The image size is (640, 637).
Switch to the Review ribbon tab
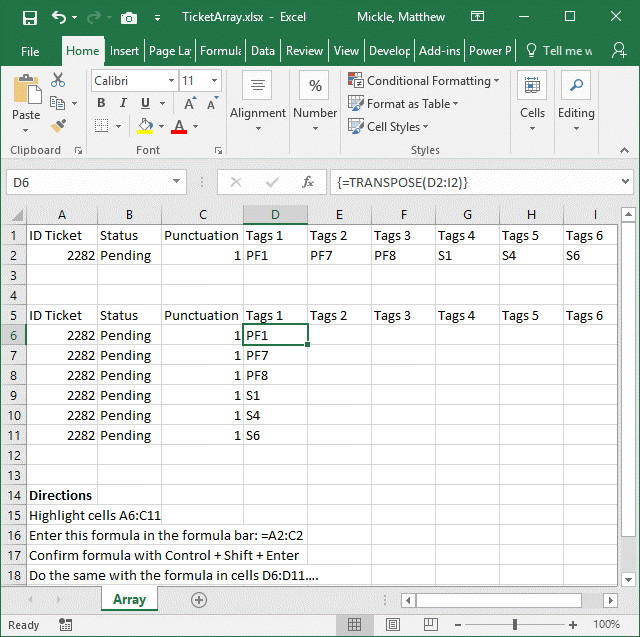click(x=304, y=51)
